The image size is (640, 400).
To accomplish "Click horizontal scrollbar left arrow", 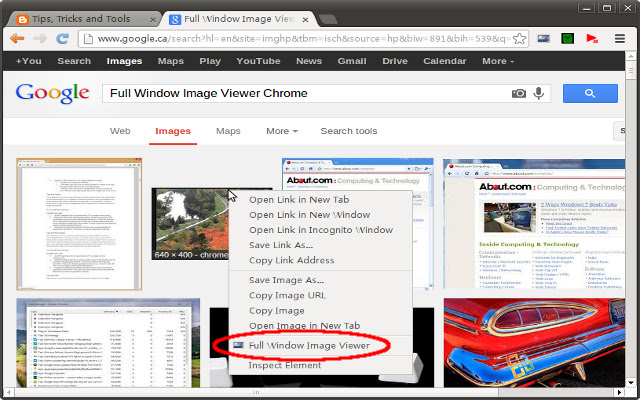I will point(8,393).
